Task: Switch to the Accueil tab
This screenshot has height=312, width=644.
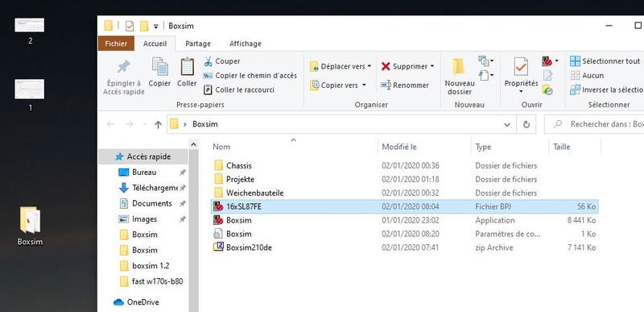Action: [155, 44]
